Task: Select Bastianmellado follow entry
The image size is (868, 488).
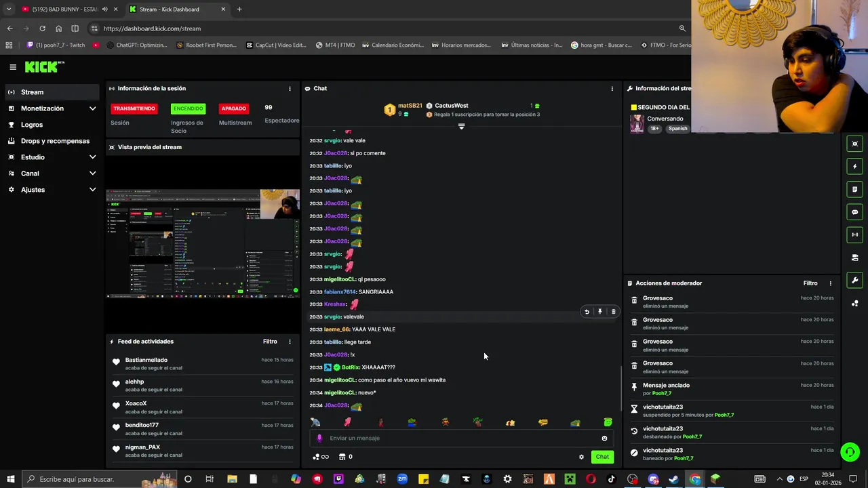Action: click(202, 364)
